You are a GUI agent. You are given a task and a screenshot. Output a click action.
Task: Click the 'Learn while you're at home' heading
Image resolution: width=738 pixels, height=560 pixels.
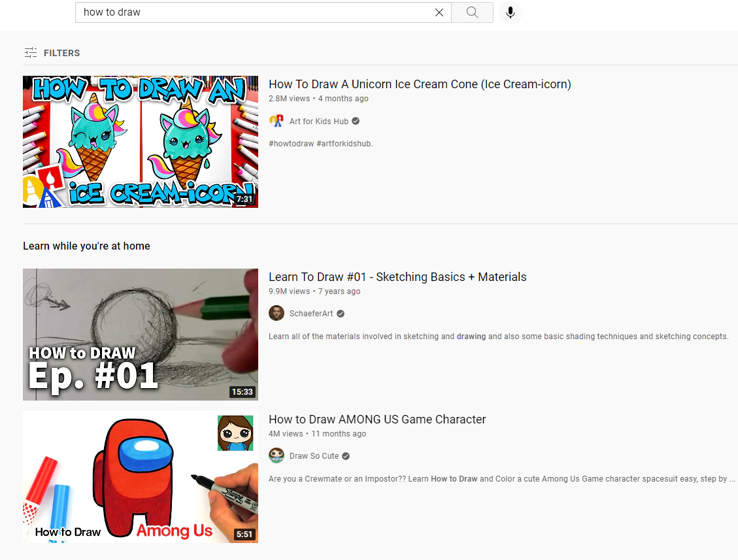pyautogui.click(x=86, y=246)
